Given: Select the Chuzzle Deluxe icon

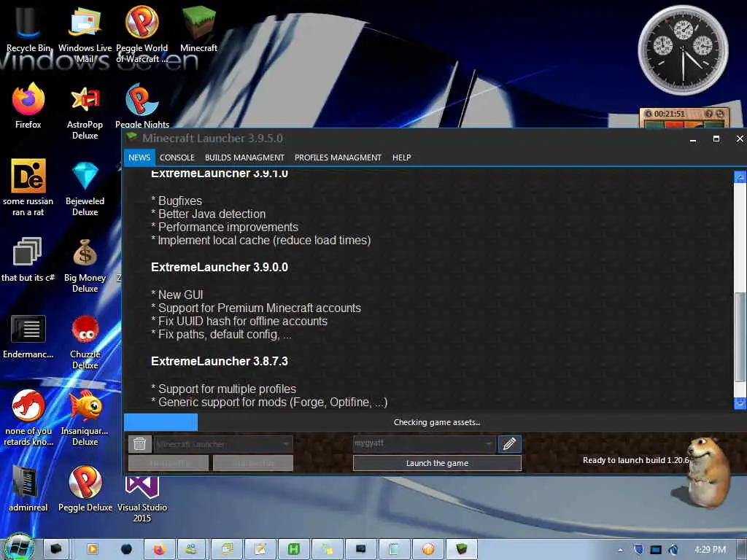Looking at the screenshot, I should click(85, 341).
